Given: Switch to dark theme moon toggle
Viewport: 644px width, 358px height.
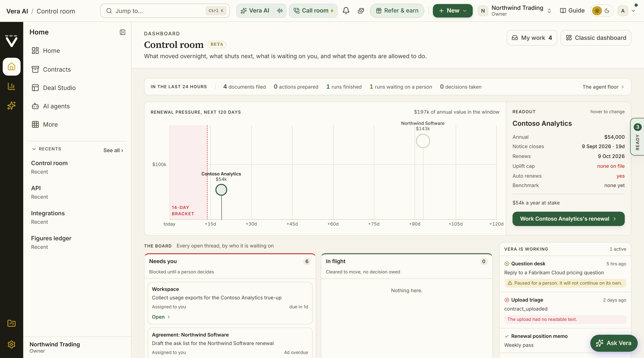Looking at the screenshot, I should [607, 11].
